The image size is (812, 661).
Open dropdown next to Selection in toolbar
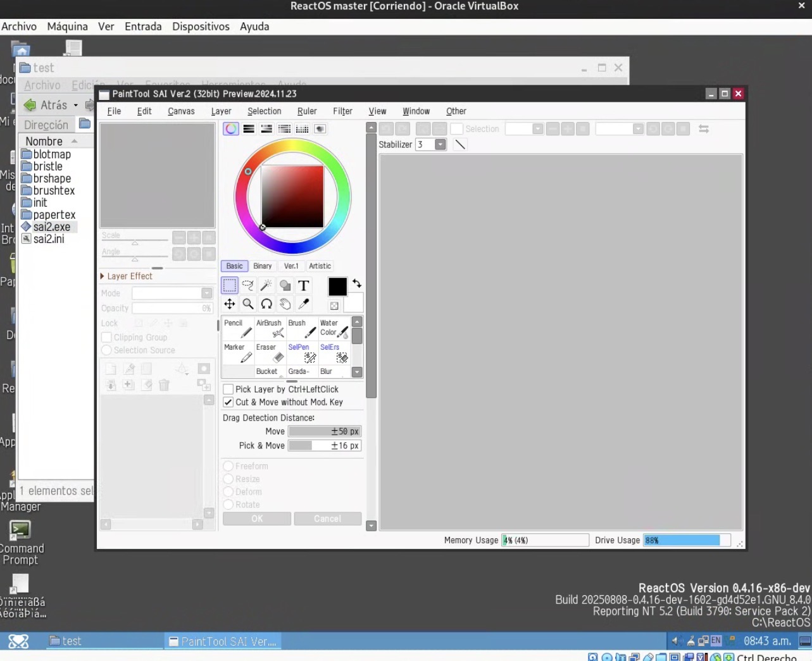[538, 129]
